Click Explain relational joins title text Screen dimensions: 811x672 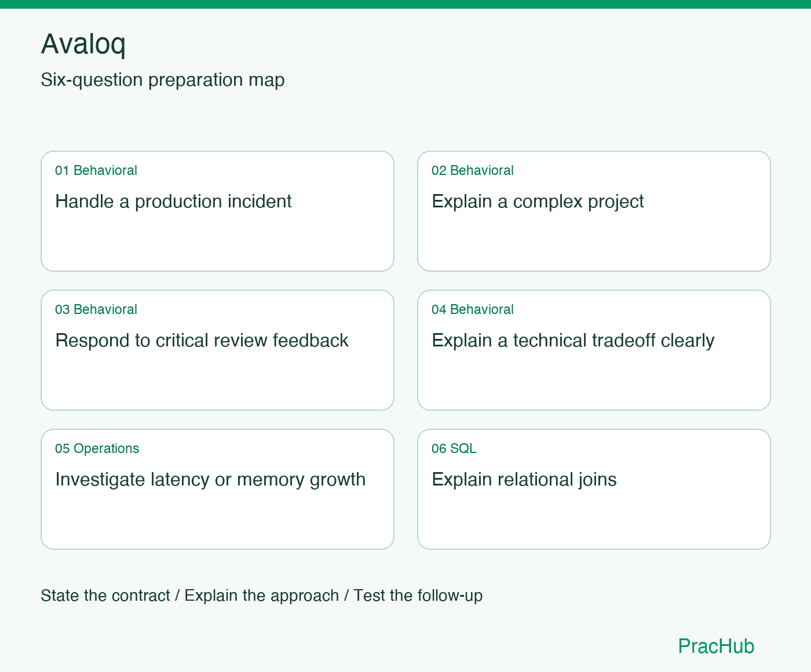(524, 480)
